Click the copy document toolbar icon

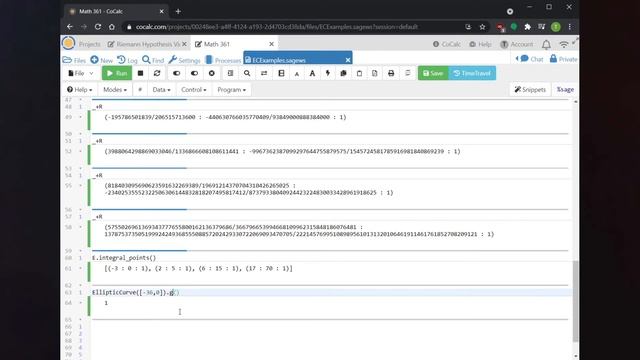coord(375,73)
